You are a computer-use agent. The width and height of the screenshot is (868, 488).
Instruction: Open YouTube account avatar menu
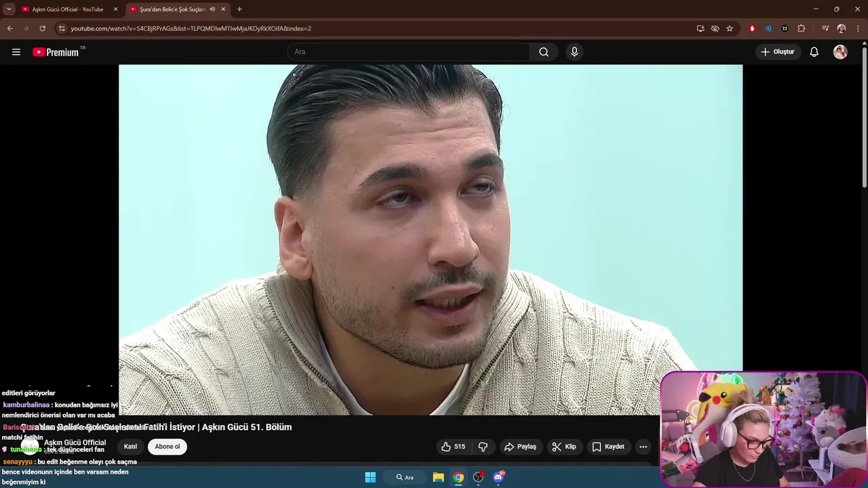click(x=840, y=52)
